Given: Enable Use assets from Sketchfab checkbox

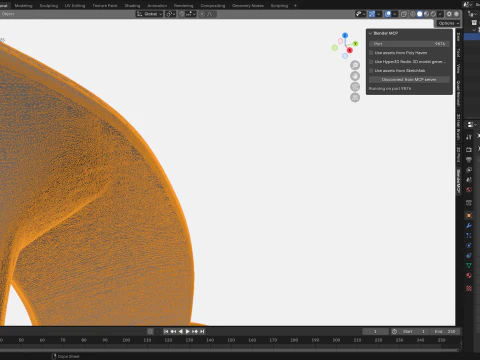Looking at the screenshot, I should pyautogui.click(x=371, y=71).
